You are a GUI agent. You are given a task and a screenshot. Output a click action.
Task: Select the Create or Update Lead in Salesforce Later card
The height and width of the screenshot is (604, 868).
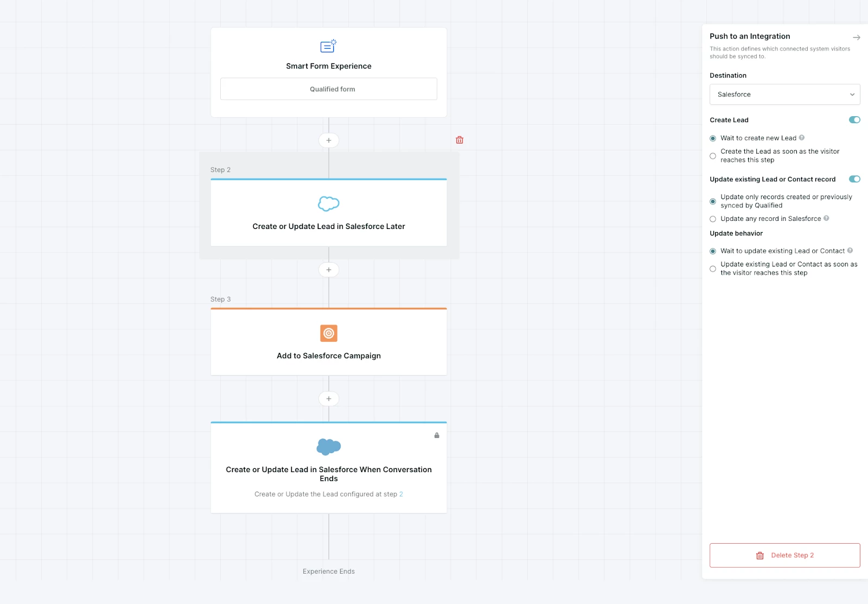pyautogui.click(x=329, y=213)
